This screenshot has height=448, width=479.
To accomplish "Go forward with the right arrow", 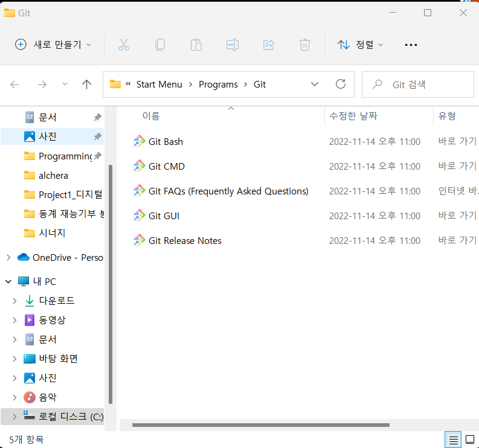I will (x=42, y=85).
